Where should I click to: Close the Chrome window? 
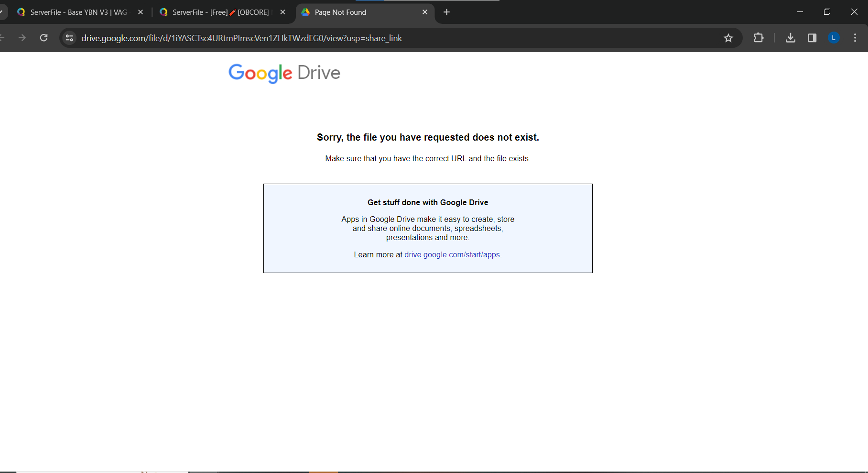pos(854,12)
